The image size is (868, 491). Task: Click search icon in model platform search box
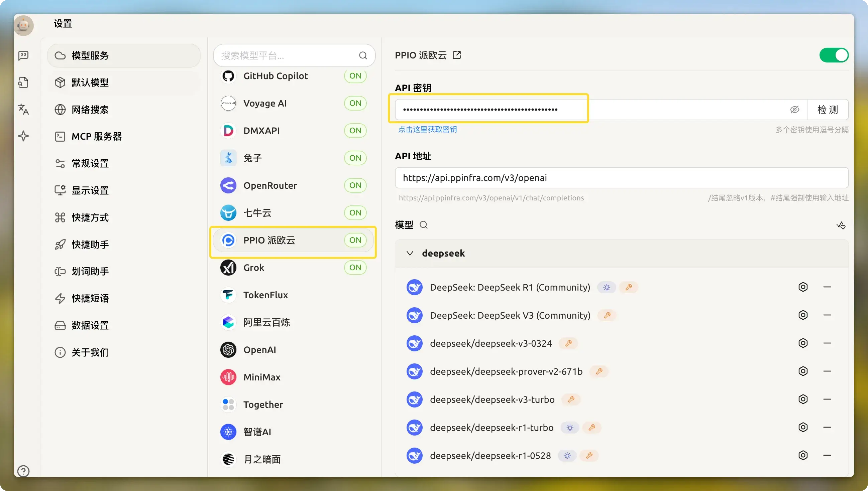pos(363,55)
